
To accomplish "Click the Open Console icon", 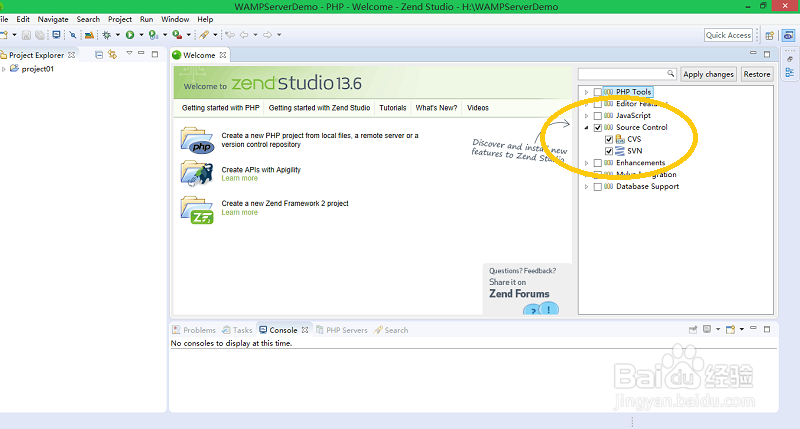I will click(x=731, y=330).
